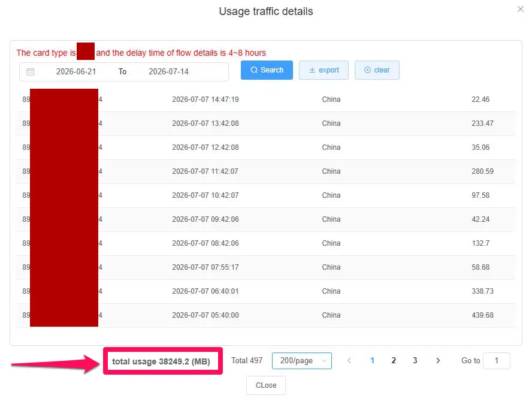Click the total usage 38249.2 (MB) label
Screen dimensions: 532x401
(x=161, y=361)
